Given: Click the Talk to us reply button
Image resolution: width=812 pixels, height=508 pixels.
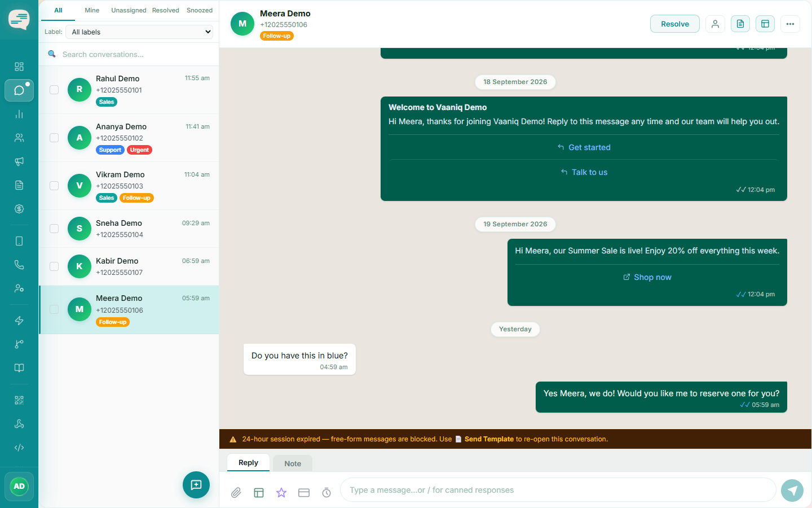Looking at the screenshot, I should [584, 172].
